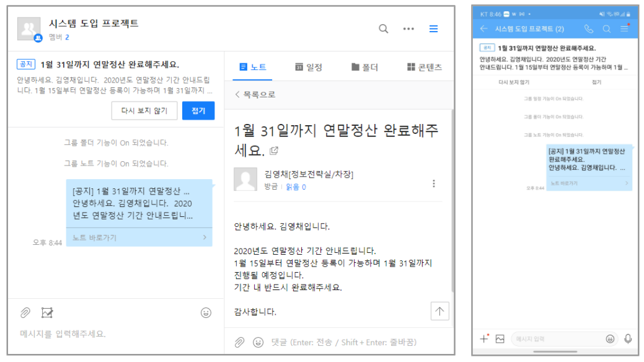The width and height of the screenshot is (644, 362).
Task: Click the group profile avatar in header
Action: [x=29, y=29]
